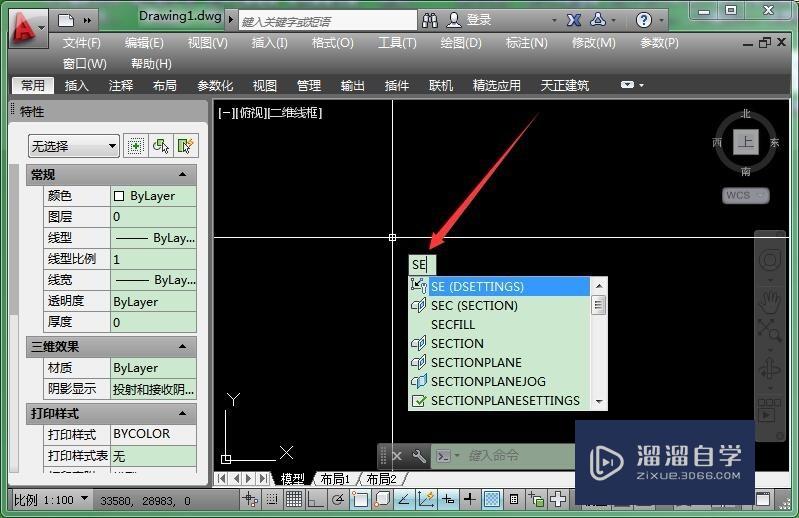Open the WCS coordinate system dropdown

[745, 195]
